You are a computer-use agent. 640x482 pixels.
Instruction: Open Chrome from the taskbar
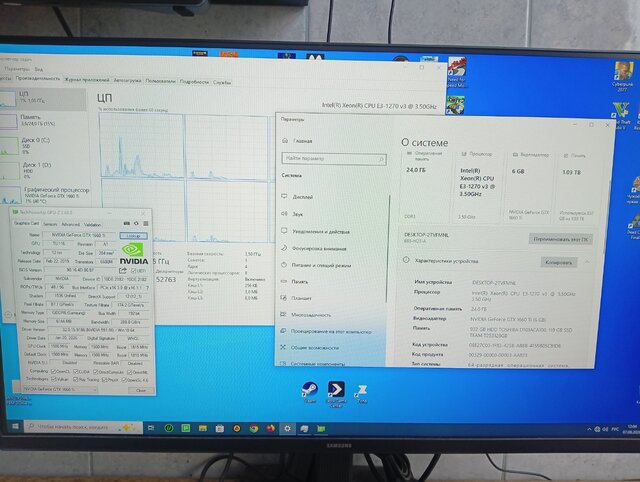[254, 429]
